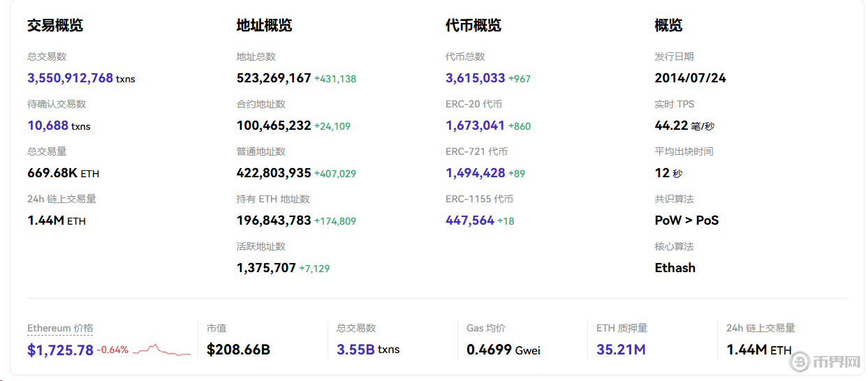This screenshot has height=381, width=868.
Task: Select total volume 669.68K ETH
Action: point(63,173)
